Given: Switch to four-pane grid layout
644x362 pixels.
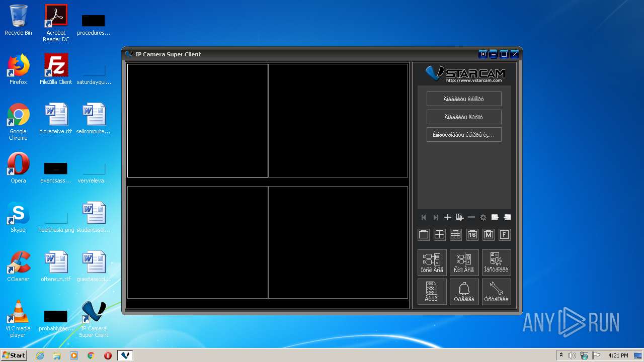Looking at the screenshot, I should [440, 234].
